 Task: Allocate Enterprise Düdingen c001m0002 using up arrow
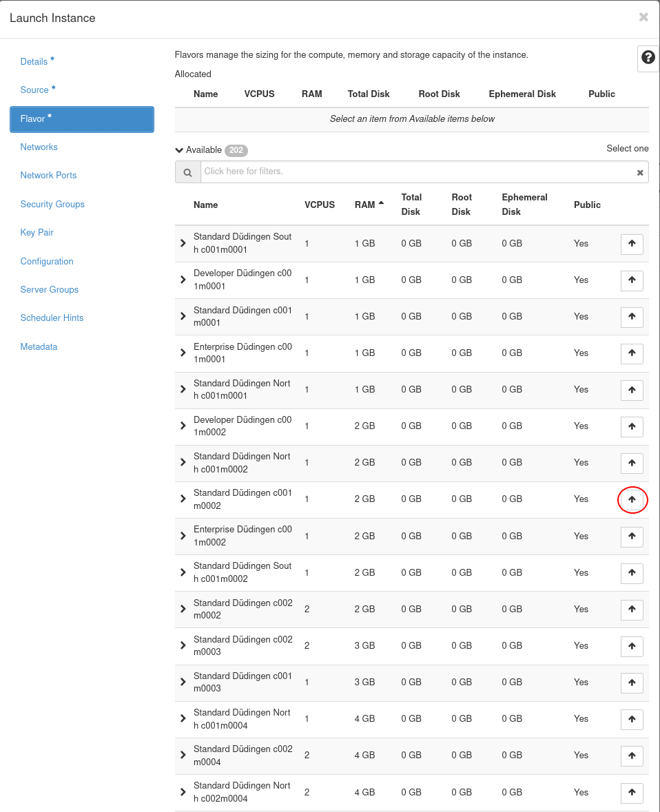[632, 537]
